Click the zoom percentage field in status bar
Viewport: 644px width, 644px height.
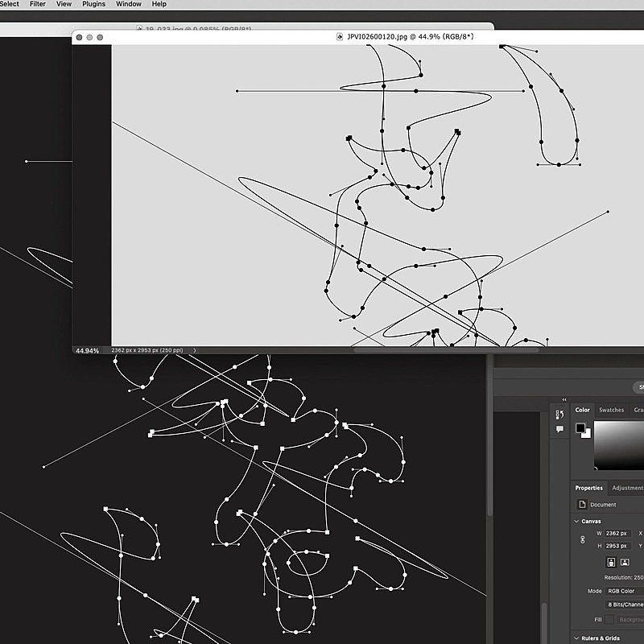click(x=87, y=351)
